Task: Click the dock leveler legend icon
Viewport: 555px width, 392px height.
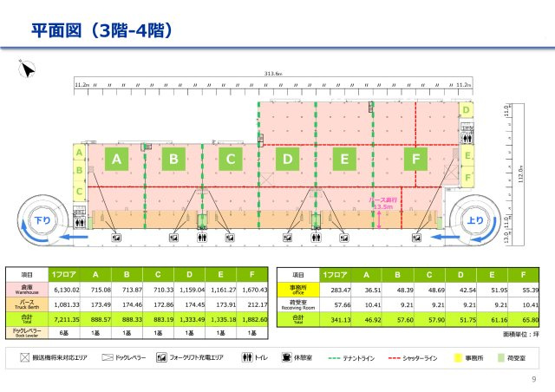Action: [109, 356]
